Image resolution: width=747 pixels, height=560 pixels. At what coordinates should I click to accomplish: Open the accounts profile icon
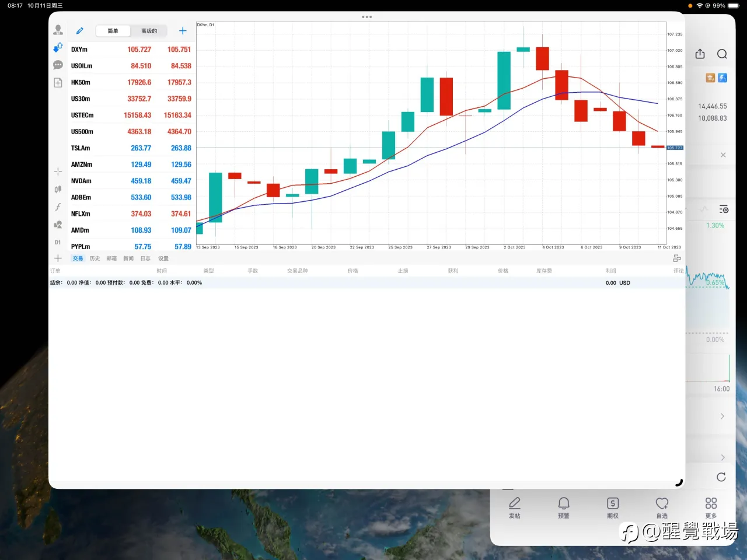coord(58,30)
